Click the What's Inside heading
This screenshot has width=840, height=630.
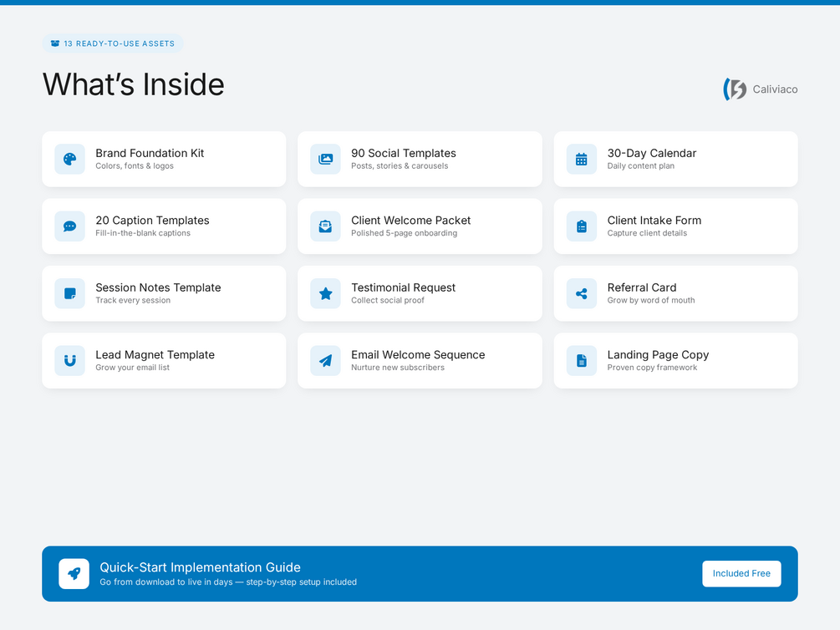click(x=134, y=84)
